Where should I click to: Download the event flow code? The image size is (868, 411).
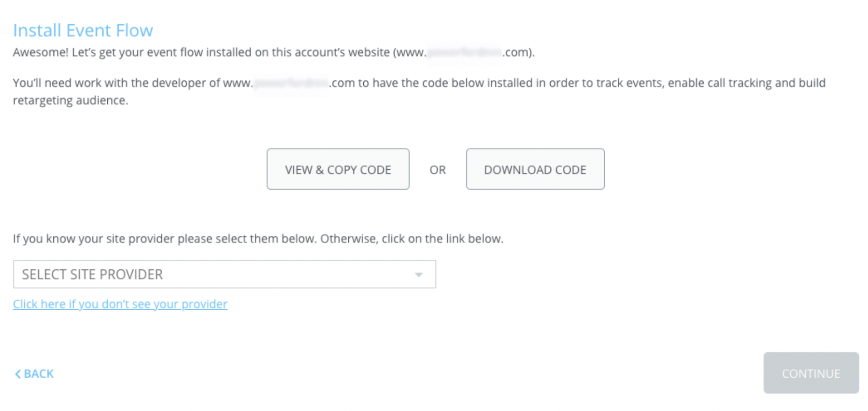coord(535,169)
